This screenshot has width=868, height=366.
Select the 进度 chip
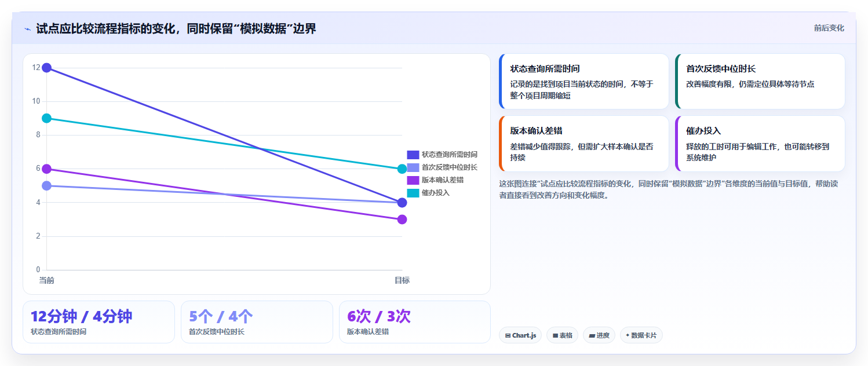(599, 335)
